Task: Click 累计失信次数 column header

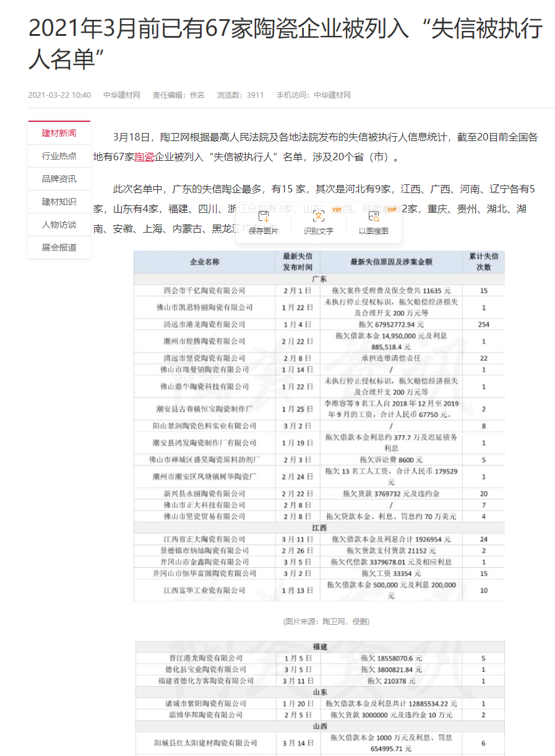Action: tap(483, 262)
